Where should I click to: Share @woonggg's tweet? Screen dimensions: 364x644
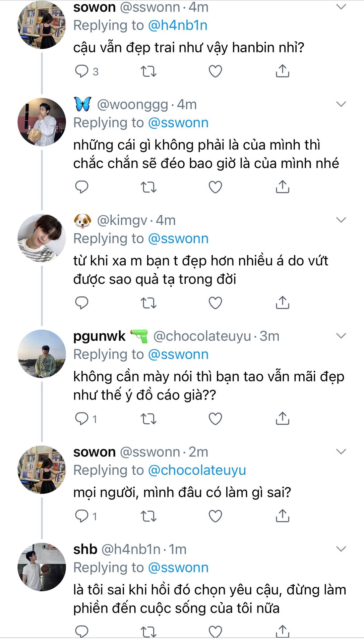click(282, 187)
